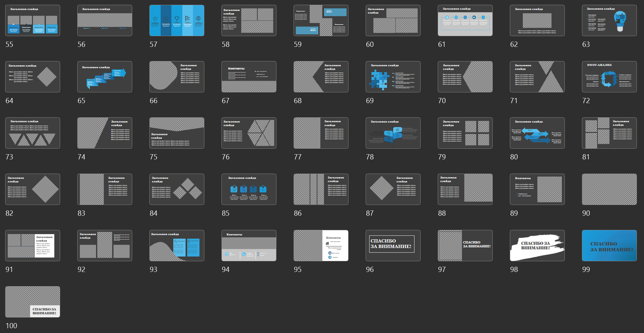644x333 pixels.
Task: Pick slide 61 with the light gray timeline
Action: pos(465,21)
